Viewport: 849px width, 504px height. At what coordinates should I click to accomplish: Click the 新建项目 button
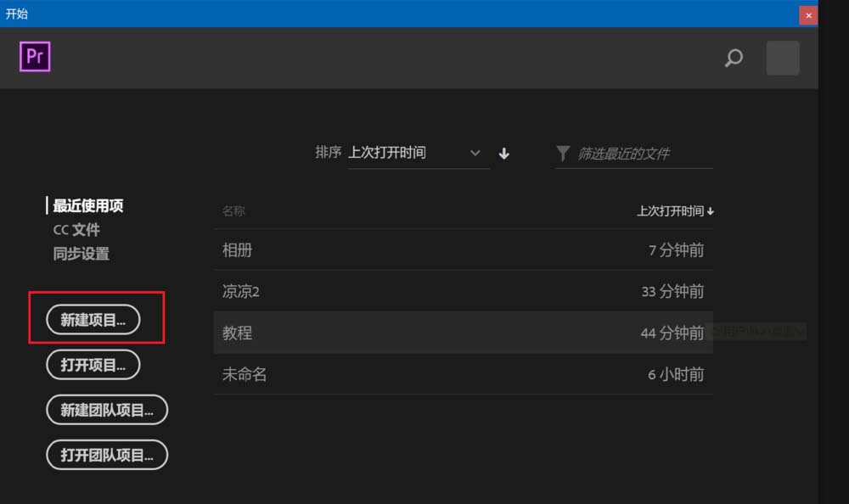pyautogui.click(x=93, y=320)
